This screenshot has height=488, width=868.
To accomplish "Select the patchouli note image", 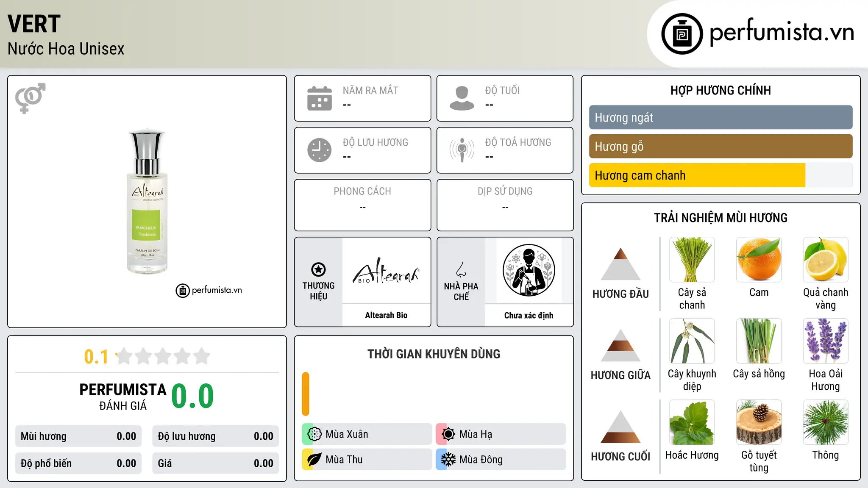I will pos(692,422).
